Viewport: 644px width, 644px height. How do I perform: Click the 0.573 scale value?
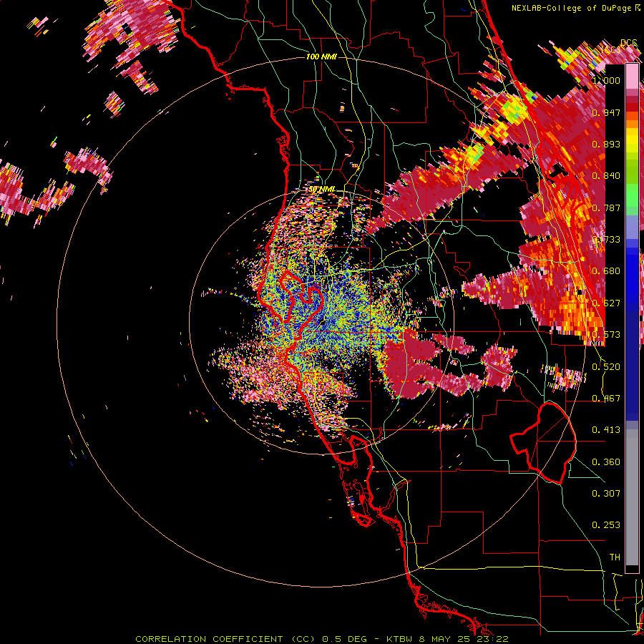click(606, 335)
